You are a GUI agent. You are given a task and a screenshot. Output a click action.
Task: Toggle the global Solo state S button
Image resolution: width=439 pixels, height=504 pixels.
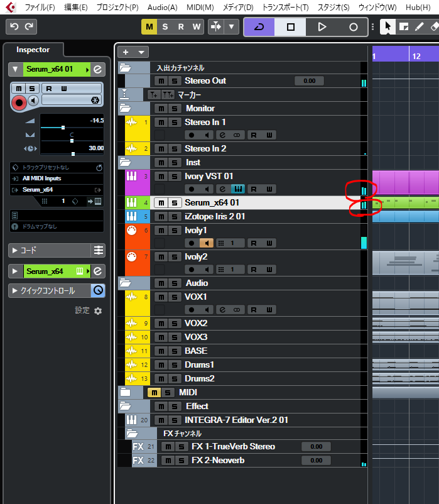165,26
